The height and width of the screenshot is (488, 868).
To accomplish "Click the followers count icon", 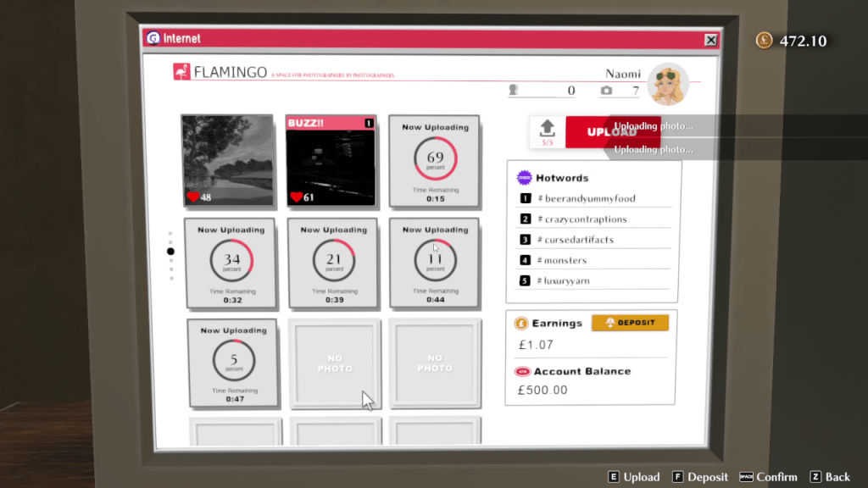I will point(513,91).
